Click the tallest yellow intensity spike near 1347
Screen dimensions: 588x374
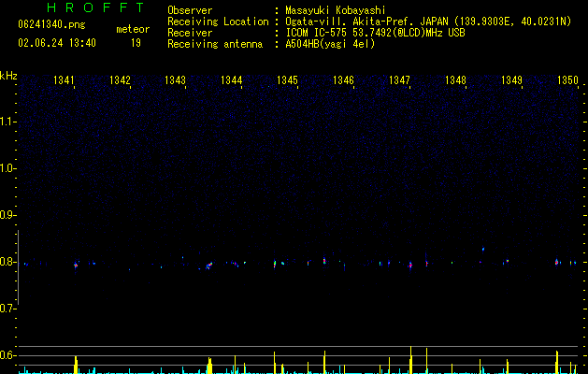point(411,360)
